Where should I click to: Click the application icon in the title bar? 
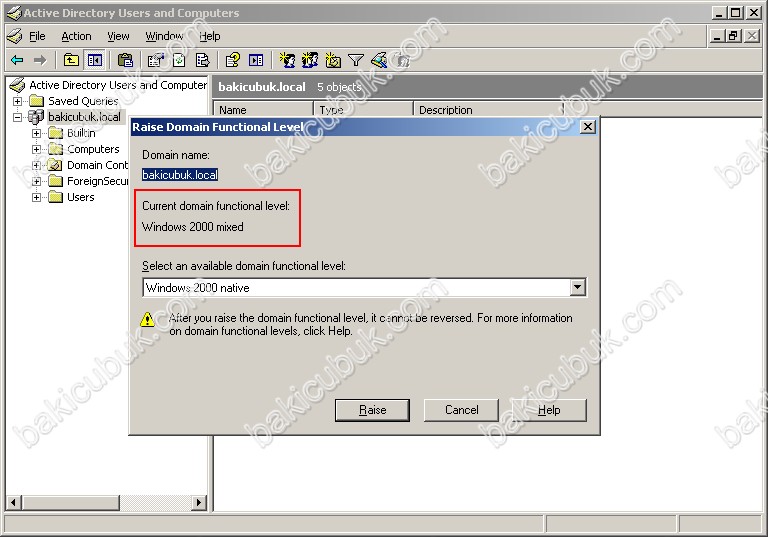(x=14, y=13)
